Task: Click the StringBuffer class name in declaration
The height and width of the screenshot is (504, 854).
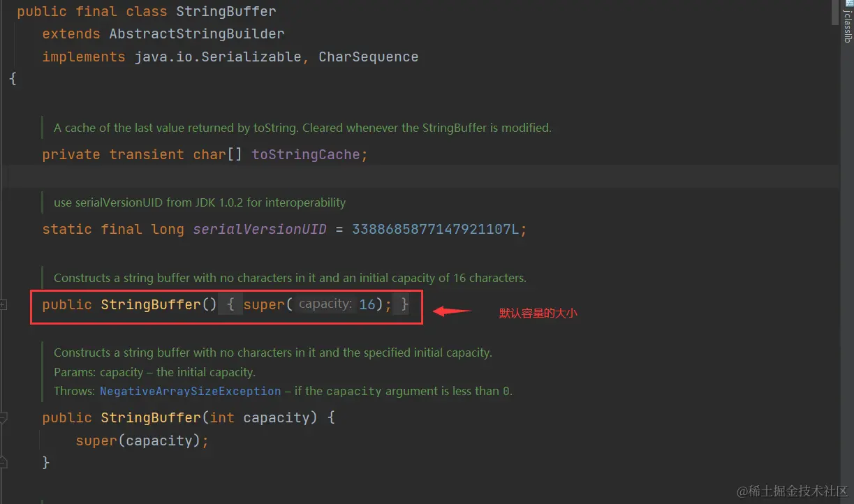Action: click(x=226, y=12)
